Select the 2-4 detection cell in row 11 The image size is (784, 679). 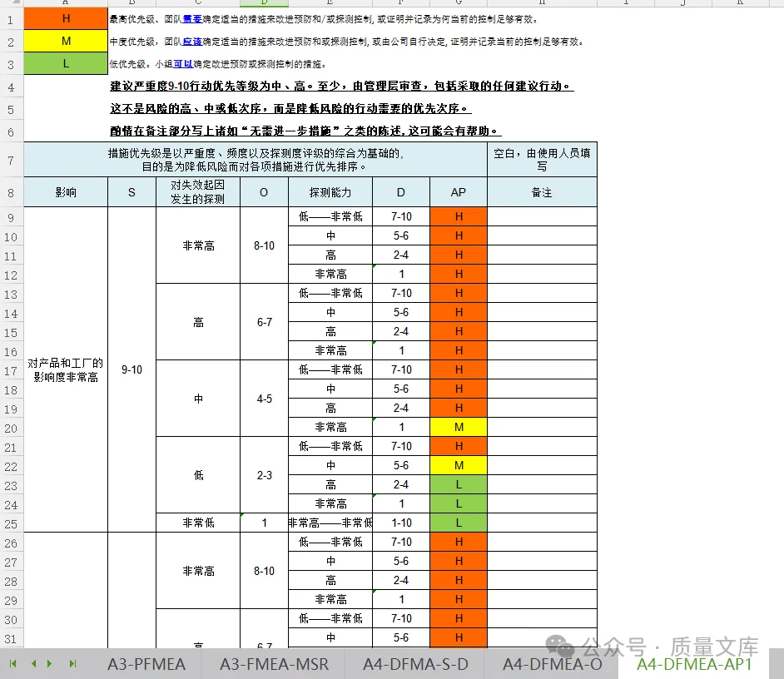[401, 255]
